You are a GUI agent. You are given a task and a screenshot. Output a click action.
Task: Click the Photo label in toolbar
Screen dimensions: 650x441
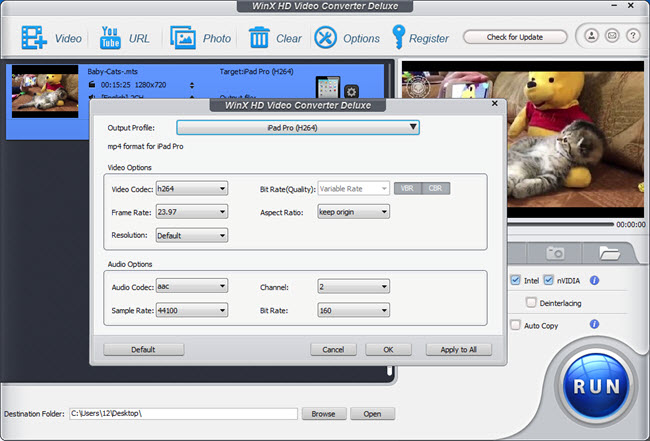click(216, 39)
